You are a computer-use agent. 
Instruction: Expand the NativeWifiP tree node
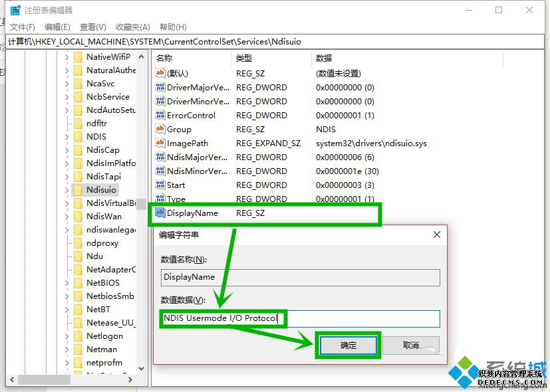67,56
